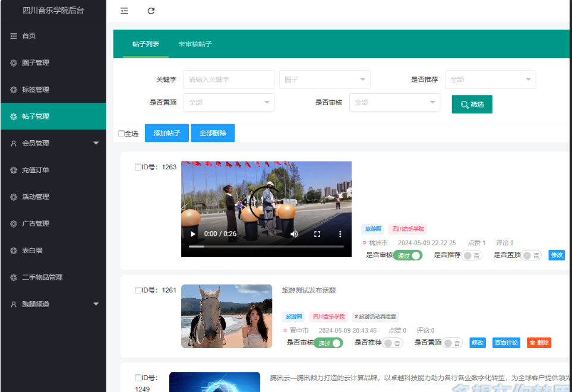Click the red 删除 button on post 1261
Viewport: 572px width, 392px height.
coord(539,343)
